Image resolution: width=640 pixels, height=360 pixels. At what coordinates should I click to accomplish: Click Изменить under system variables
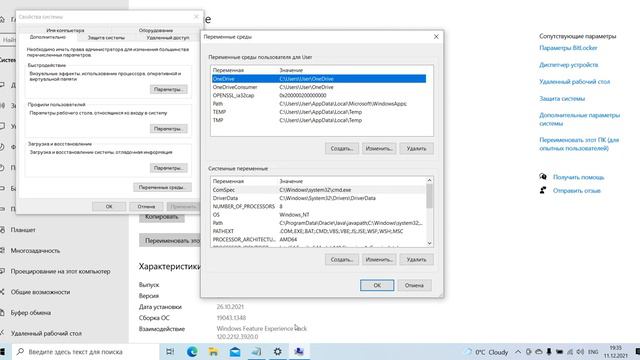(379, 260)
